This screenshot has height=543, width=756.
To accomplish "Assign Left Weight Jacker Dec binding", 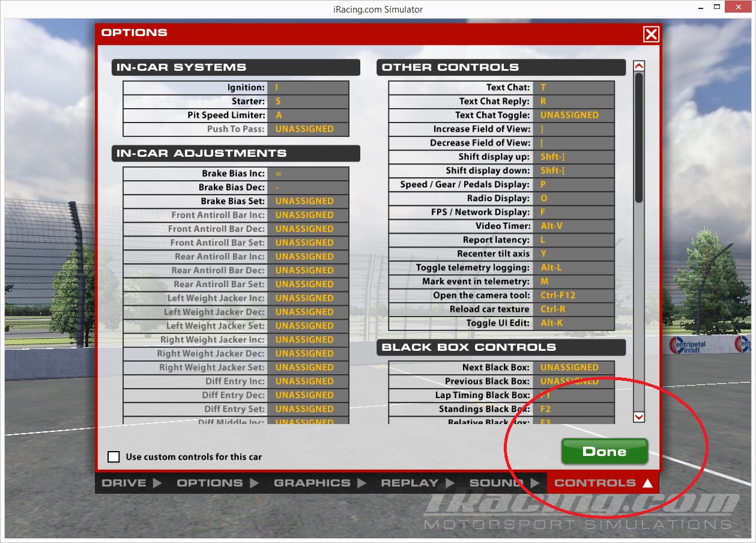I will coord(308,312).
